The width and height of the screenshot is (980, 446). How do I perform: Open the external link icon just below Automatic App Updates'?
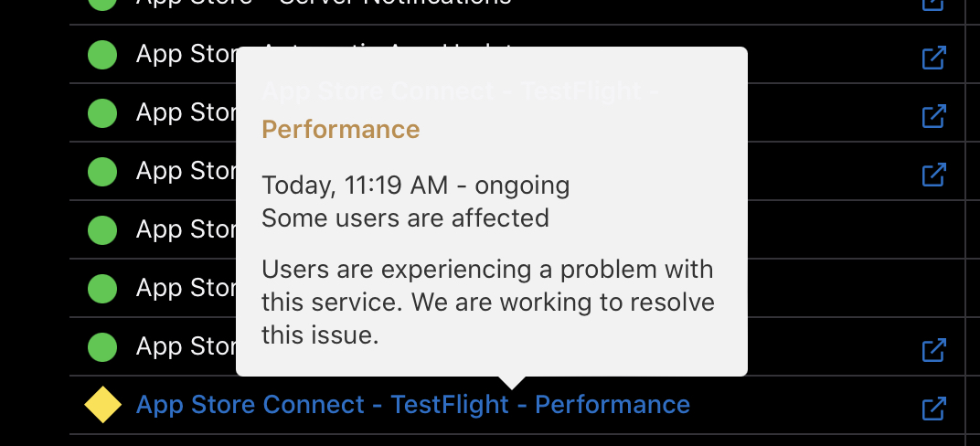933,117
